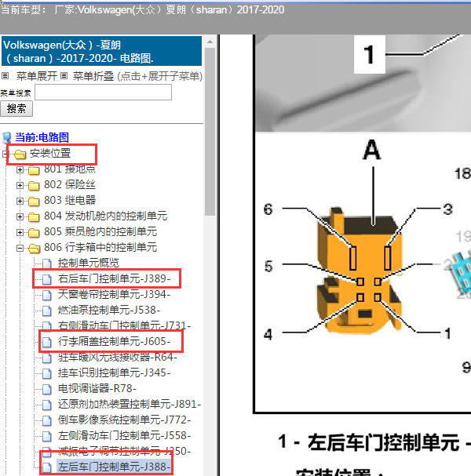Select the 805 乘员舱内的控制单元 label
471x476 pixels.
100,232
